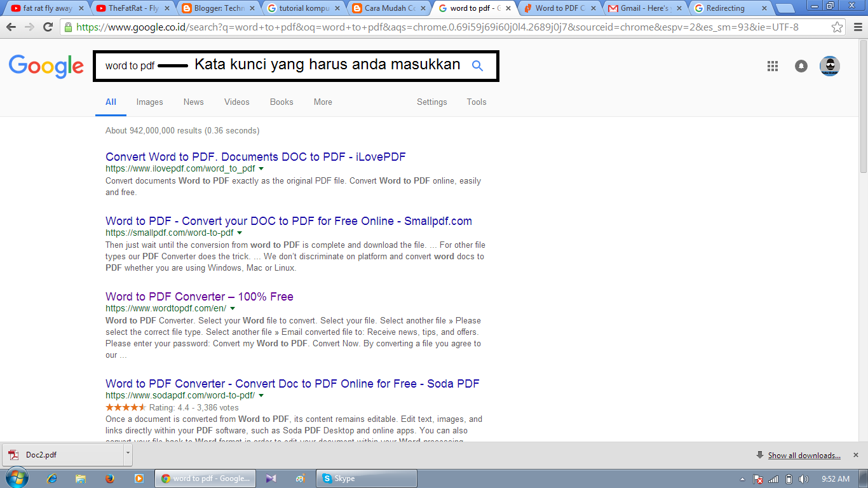
Task: Click the blue search magnifier icon
Action: click(x=477, y=65)
